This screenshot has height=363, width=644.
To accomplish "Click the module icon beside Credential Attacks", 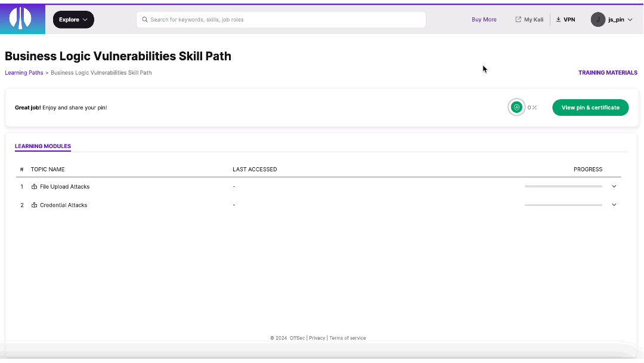I will click(x=34, y=205).
